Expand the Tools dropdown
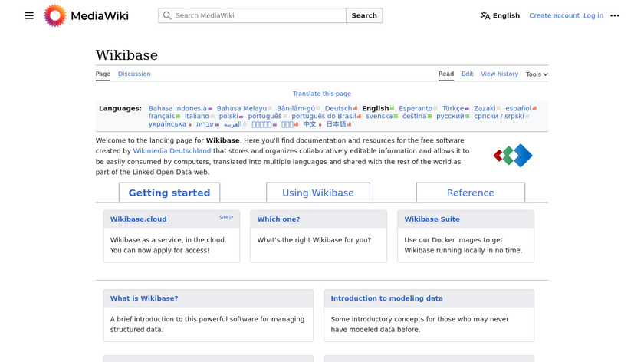The height and width of the screenshot is (362, 644). click(x=537, y=74)
